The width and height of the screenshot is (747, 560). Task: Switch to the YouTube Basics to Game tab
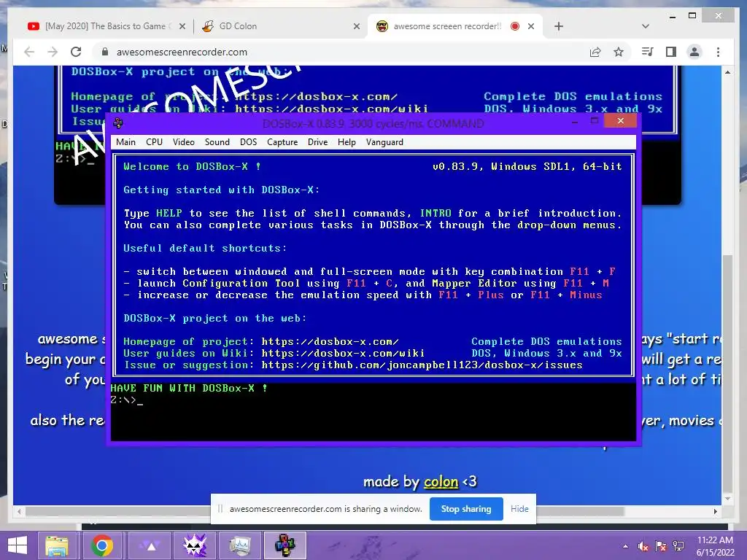(106, 26)
